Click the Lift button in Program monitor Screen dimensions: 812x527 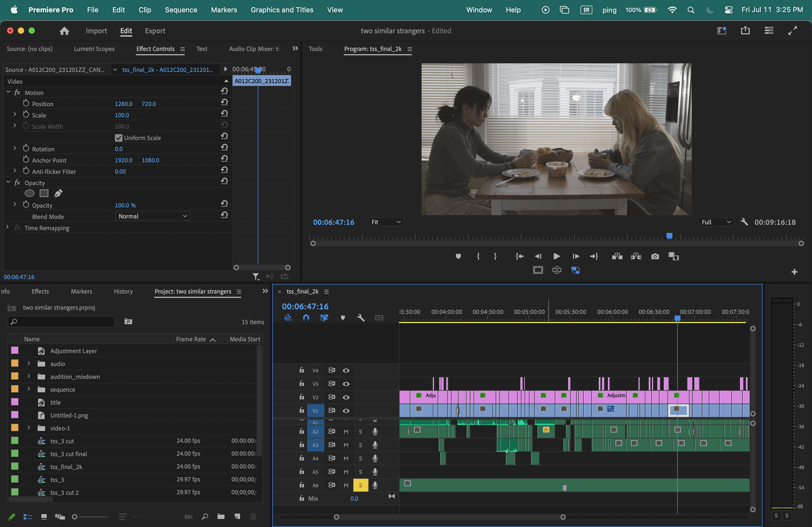pyautogui.click(x=617, y=256)
